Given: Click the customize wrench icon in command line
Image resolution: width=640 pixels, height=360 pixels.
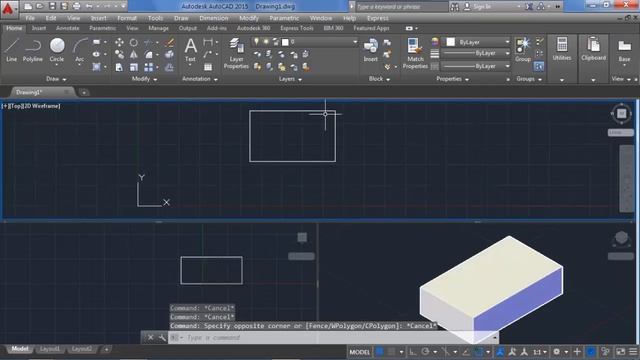Looking at the screenshot, I should click(162, 338).
